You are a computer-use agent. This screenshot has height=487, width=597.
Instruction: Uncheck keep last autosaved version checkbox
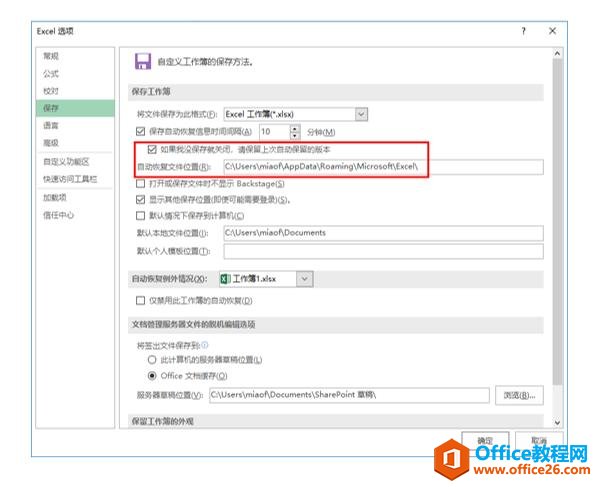(x=152, y=149)
